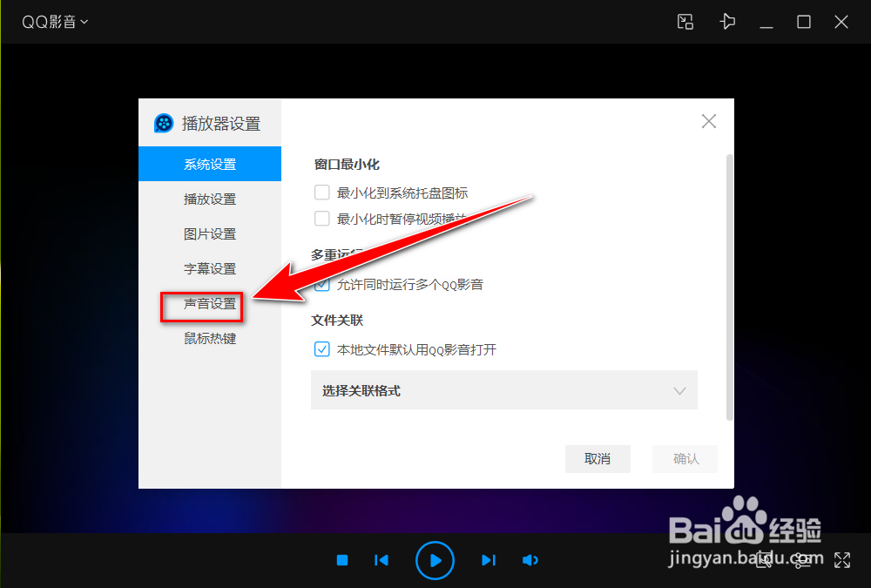Close the 播放器设置 dialog
The width and height of the screenshot is (871, 588).
coord(709,121)
